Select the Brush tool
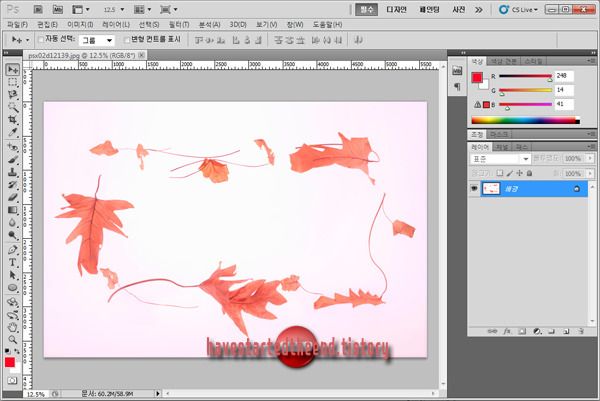Image resolution: width=600 pixels, height=401 pixels. click(x=13, y=160)
